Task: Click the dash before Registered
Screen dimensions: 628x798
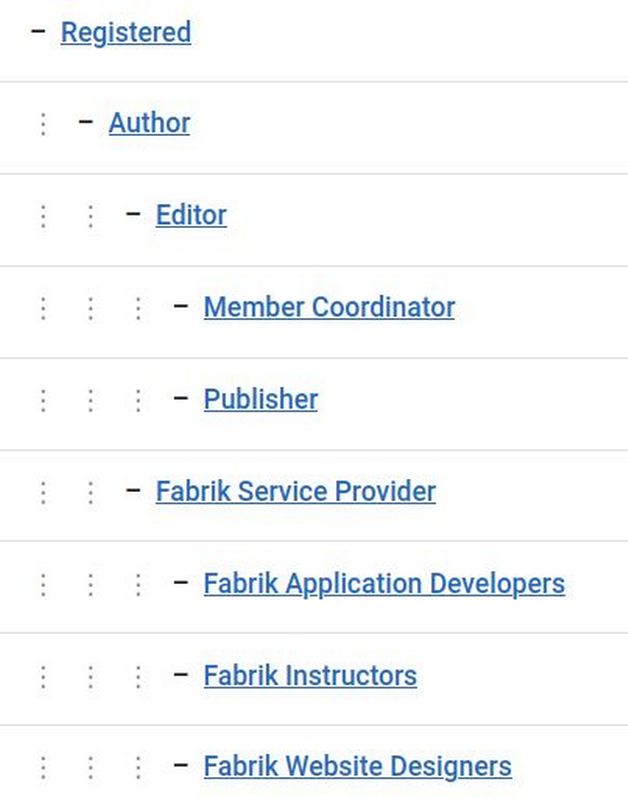Action: pos(39,31)
